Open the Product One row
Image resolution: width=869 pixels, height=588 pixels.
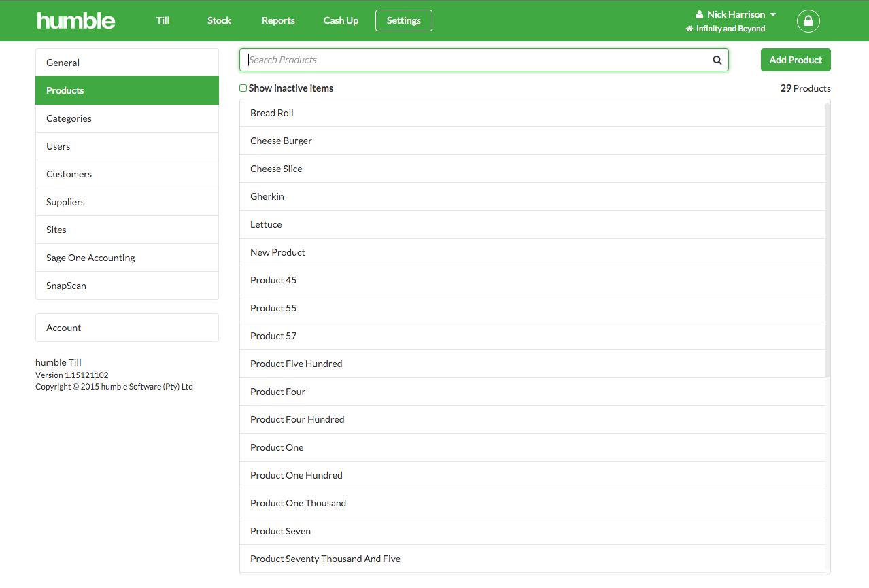pos(532,447)
